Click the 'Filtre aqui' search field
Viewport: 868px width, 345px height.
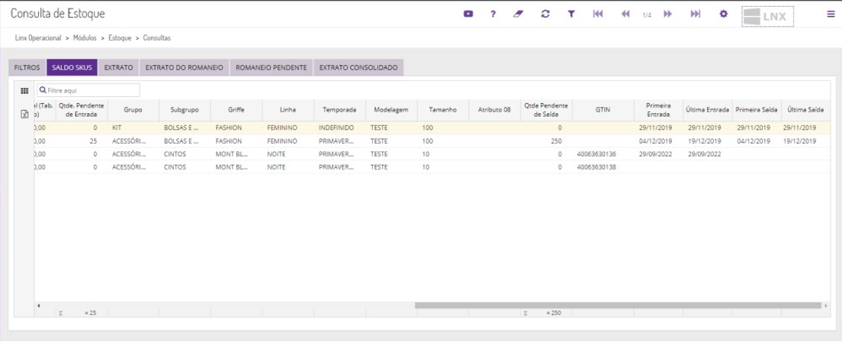(92, 90)
